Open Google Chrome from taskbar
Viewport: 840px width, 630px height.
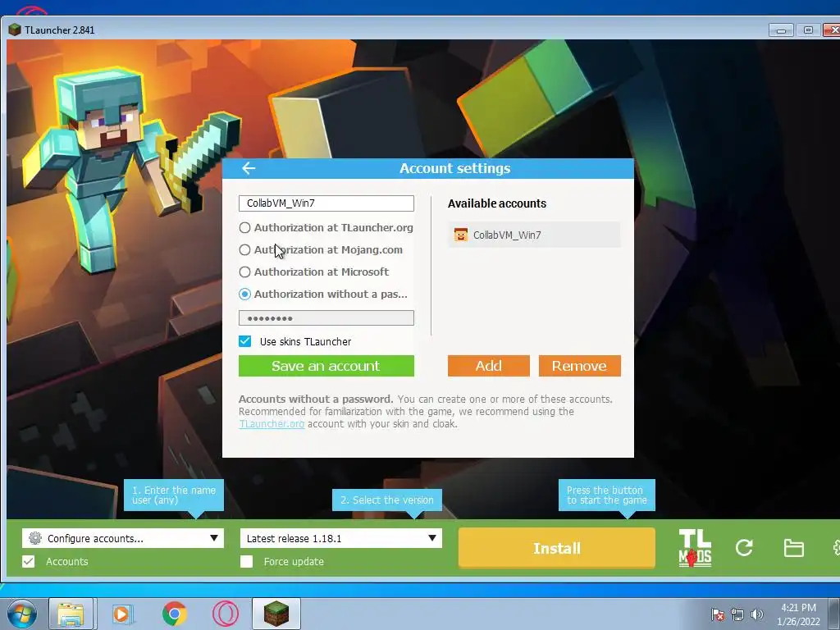click(x=174, y=614)
